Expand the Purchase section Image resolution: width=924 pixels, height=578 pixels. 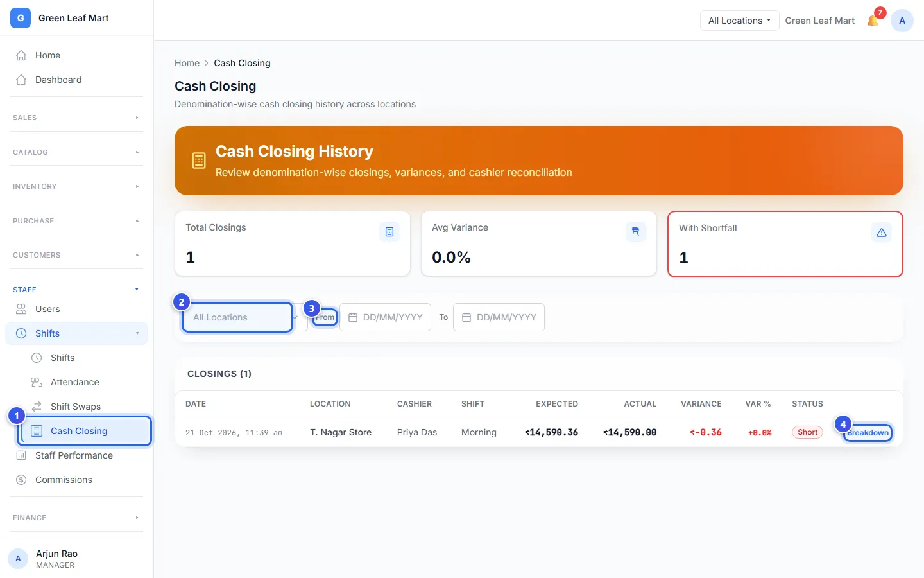tap(76, 221)
